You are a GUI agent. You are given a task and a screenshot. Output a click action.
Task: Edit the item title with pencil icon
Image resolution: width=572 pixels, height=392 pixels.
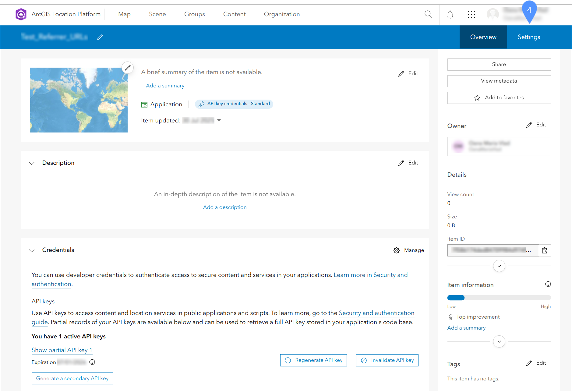[x=100, y=37]
